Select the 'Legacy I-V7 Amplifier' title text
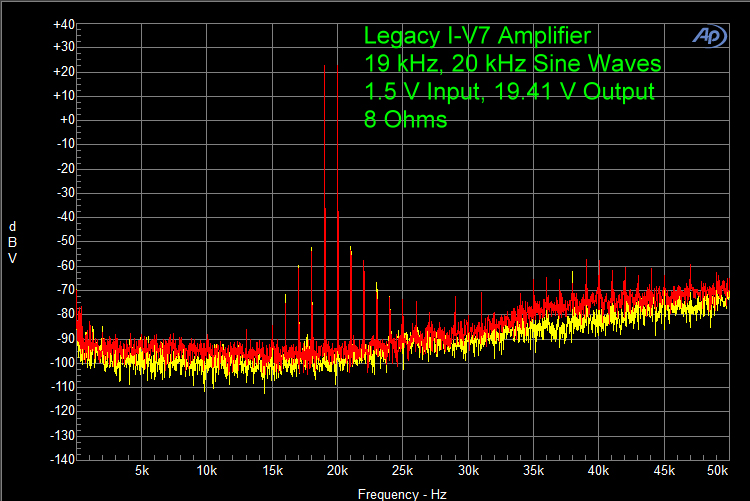Image resolution: width=750 pixels, height=501 pixels. click(x=479, y=37)
